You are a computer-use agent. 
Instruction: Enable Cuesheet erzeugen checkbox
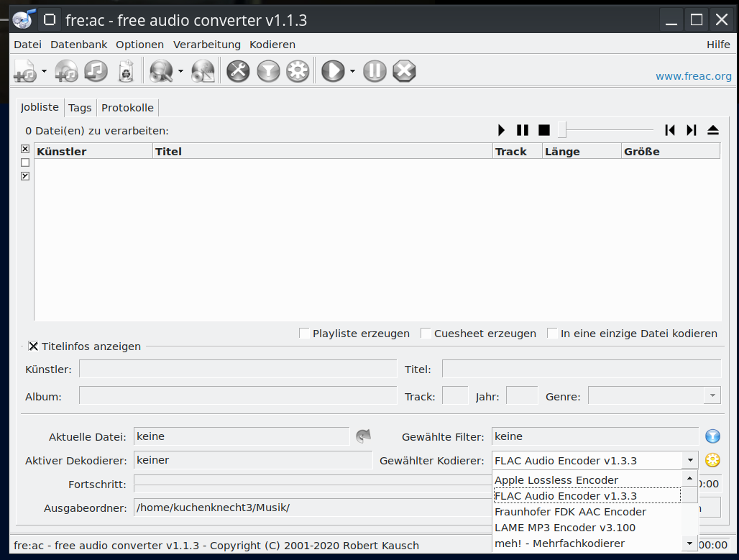(426, 334)
